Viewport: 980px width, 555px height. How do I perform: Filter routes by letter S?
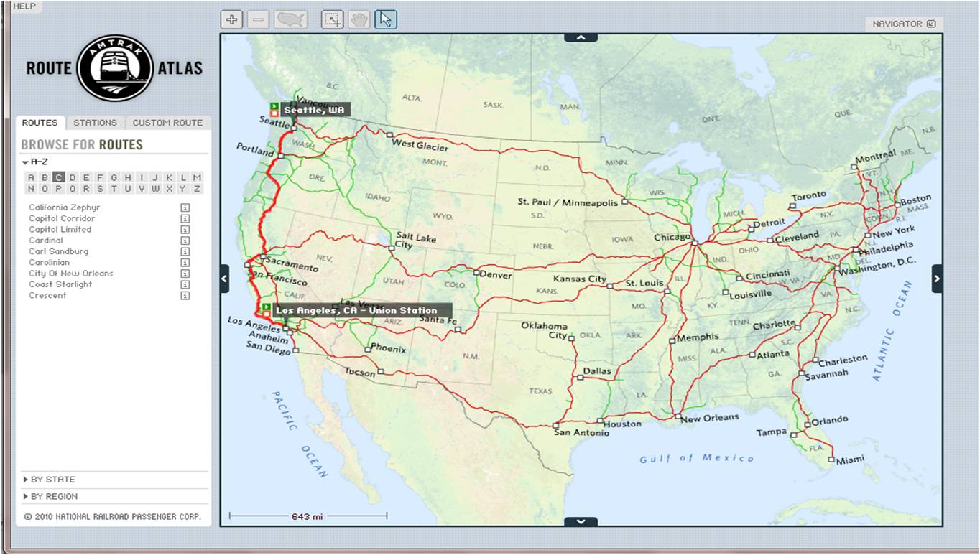coord(100,189)
